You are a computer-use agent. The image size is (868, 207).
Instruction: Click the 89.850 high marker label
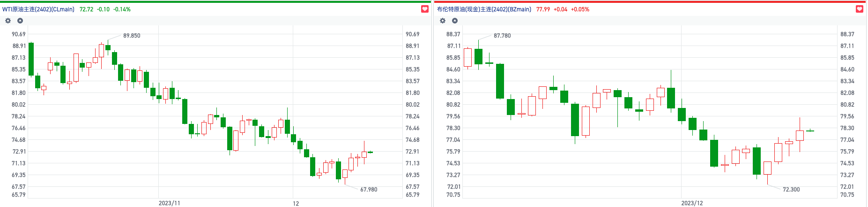[x=132, y=36]
